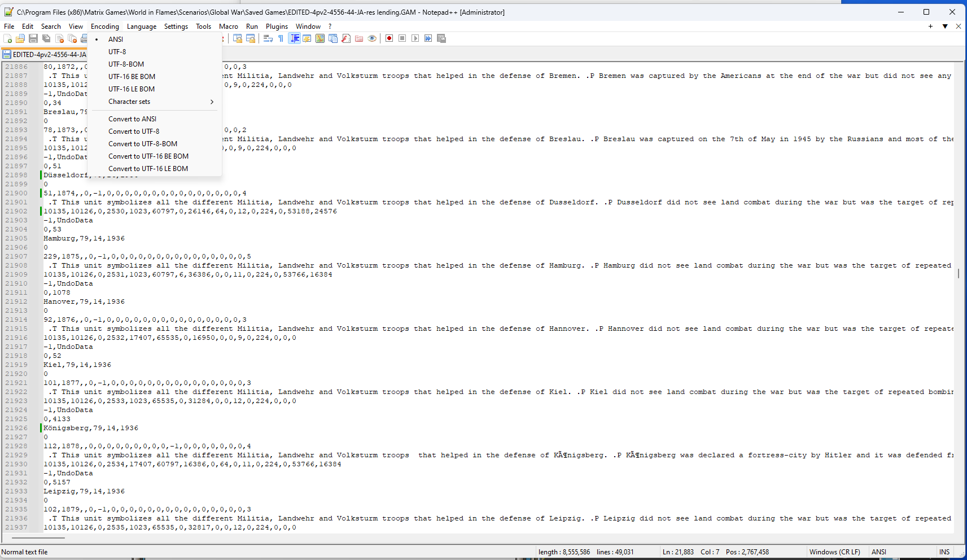The width and height of the screenshot is (967, 560).
Task: Choose Convert to ANSI
Action: pos(155,119)
